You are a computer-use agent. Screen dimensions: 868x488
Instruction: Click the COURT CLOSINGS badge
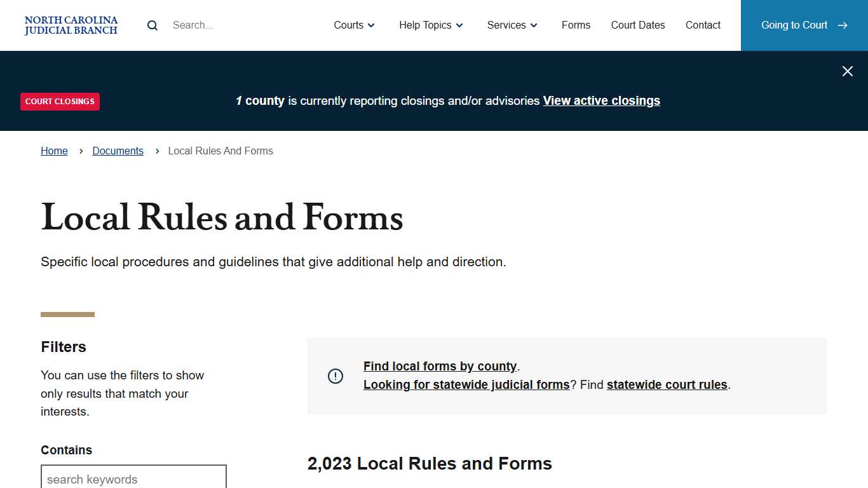[60, 102]
